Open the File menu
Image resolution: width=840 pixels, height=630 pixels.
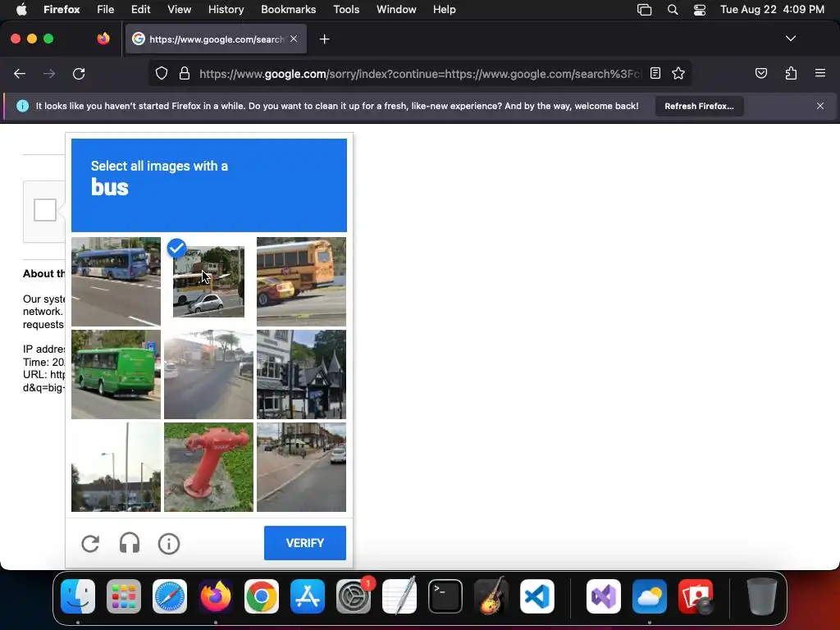point(105,10)
